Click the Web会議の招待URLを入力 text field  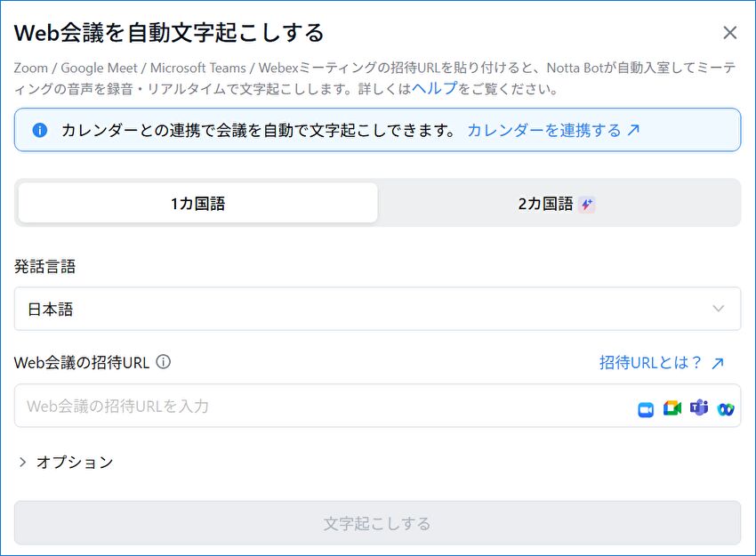(x=320, y=406)
